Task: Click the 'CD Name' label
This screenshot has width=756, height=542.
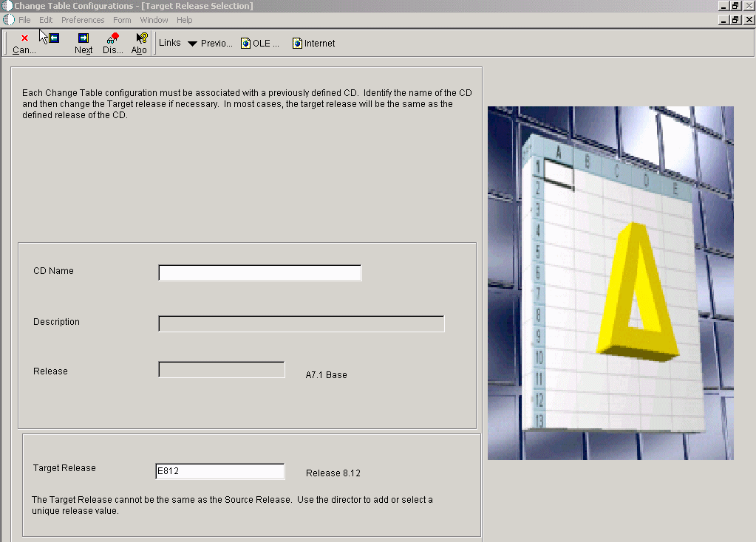Action: (x=53, y=271)
